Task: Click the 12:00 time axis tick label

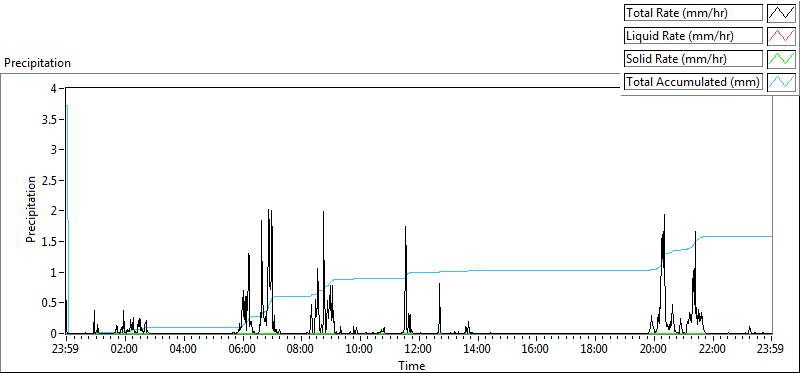Action: coord(419,350)
